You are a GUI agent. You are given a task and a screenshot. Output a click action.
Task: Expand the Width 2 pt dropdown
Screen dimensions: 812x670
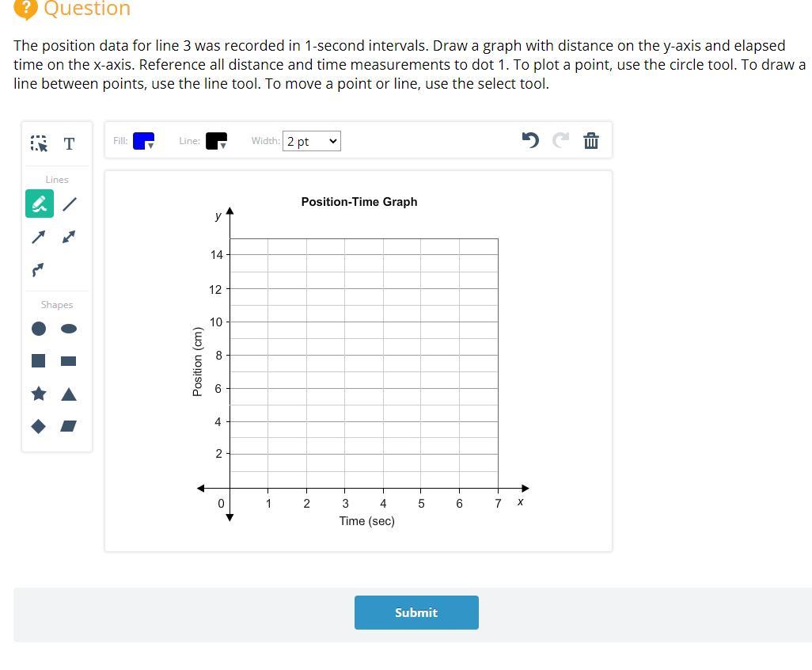(312, 141)
